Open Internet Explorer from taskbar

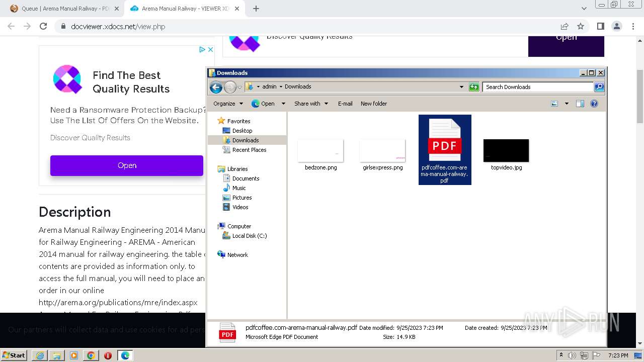40,355
